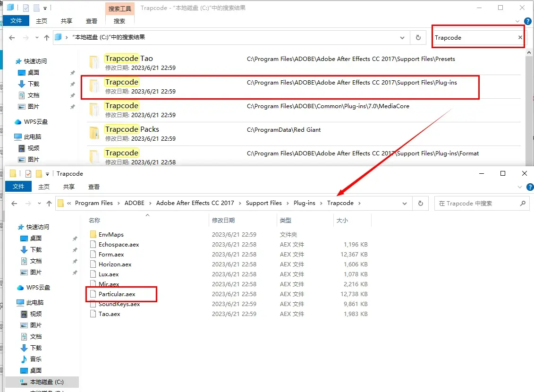Open quick access toolbar dropdown in top window
Image resolution: width=534 pixels, height=392 pixels.
pyautogui.click(x=45, y=8)
